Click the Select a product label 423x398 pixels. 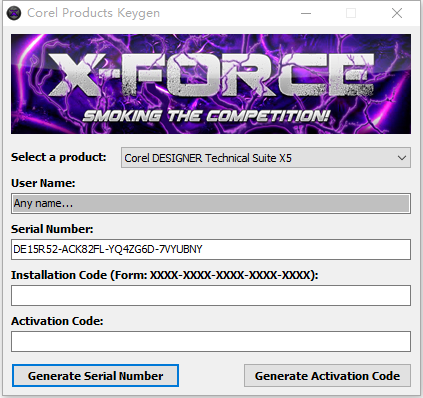[59, 157]
